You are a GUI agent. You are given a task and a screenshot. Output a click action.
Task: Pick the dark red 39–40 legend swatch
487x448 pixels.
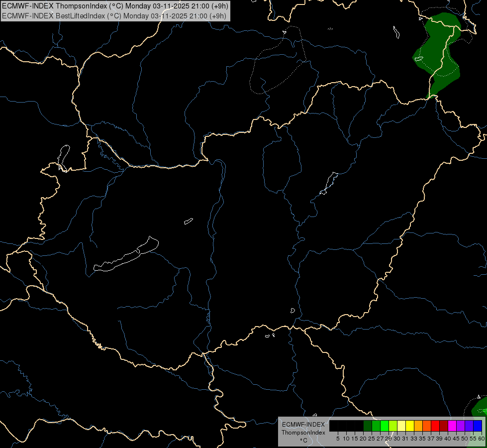(x=444, y=426)
